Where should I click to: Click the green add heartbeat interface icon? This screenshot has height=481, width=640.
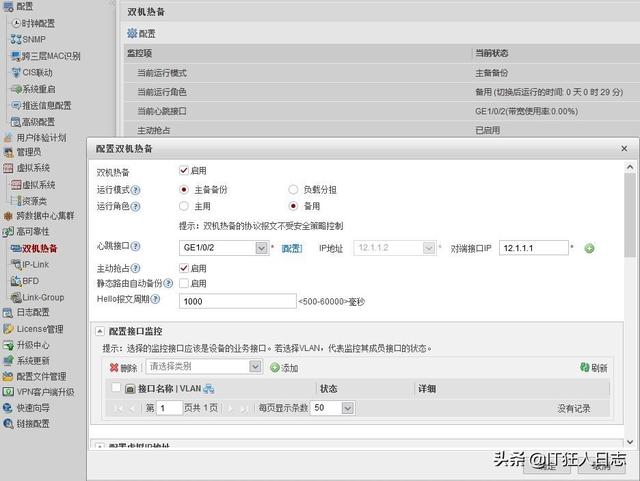[x=589, y=248]
